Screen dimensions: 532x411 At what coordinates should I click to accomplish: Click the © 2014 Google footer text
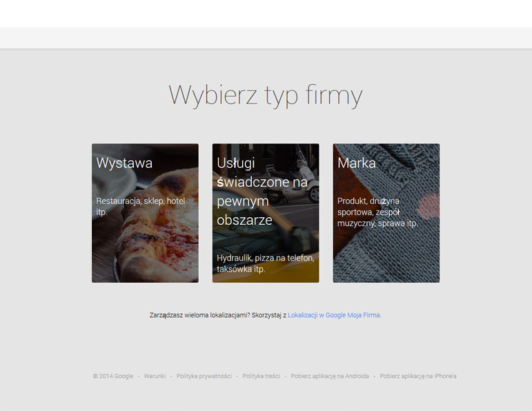coord(113,376)
